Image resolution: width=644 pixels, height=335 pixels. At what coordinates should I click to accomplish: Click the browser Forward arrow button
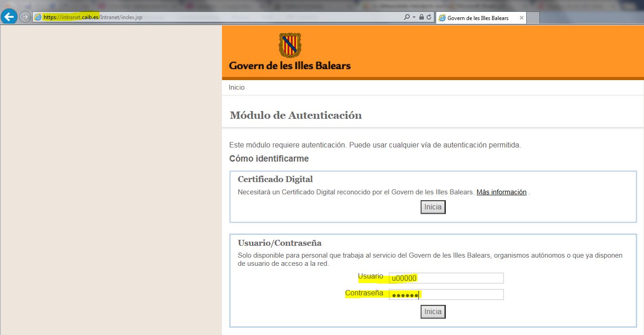pos(25,17)
